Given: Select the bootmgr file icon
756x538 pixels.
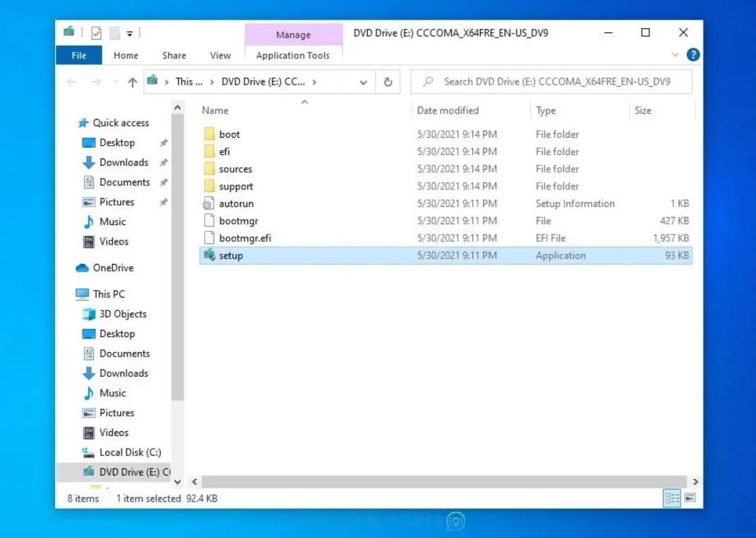Looking at the screenshot, I should click(x=209, y=221).
